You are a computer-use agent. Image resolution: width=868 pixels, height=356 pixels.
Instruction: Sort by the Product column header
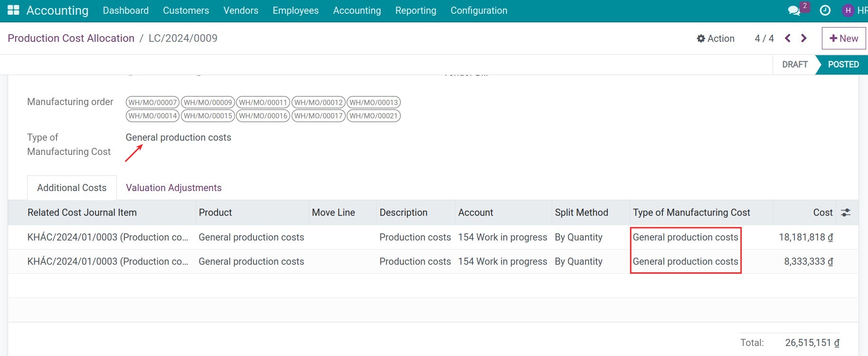[252, 212]
